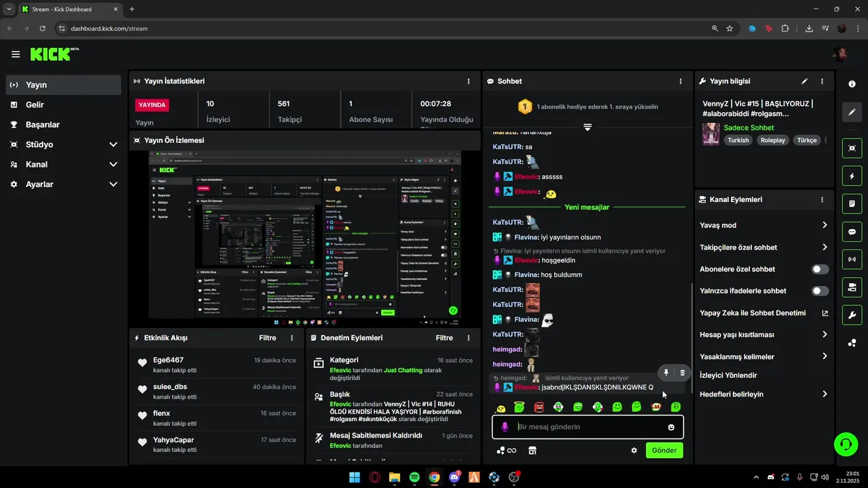Click the Sadece Sohbet category link
This screenshot has height=488, width=868.
coord(749,127)
